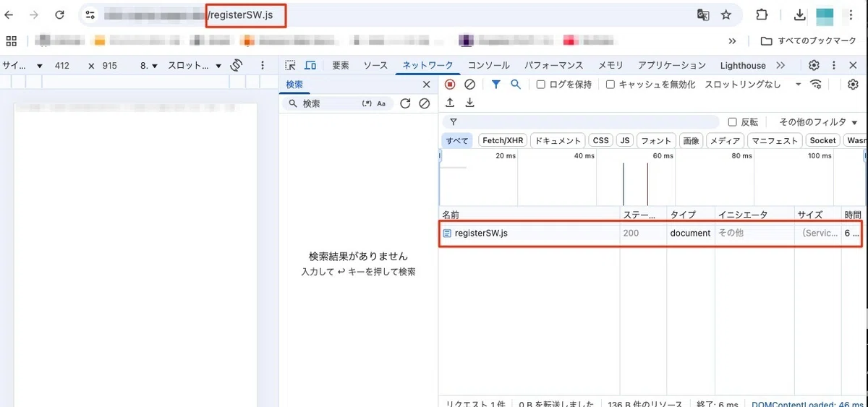868x407 pixels.
Task: Toggle the device toolbar icon
Action: 310,65
